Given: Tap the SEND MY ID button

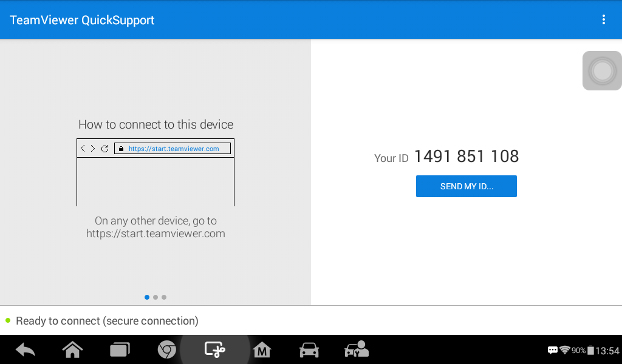Looking at the screenshot, I should point(466,186).
